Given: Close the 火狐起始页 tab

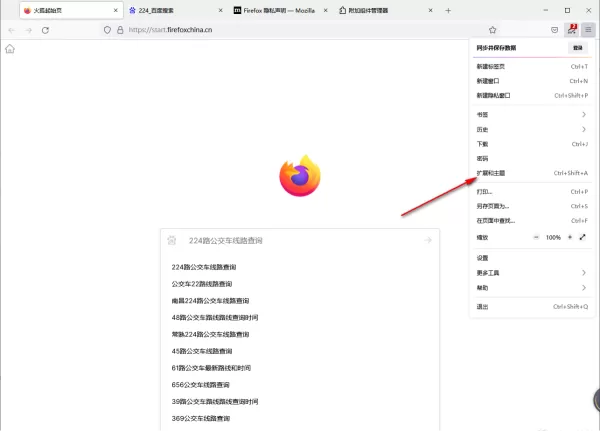Looking at the screenshot, I should 116,10.
